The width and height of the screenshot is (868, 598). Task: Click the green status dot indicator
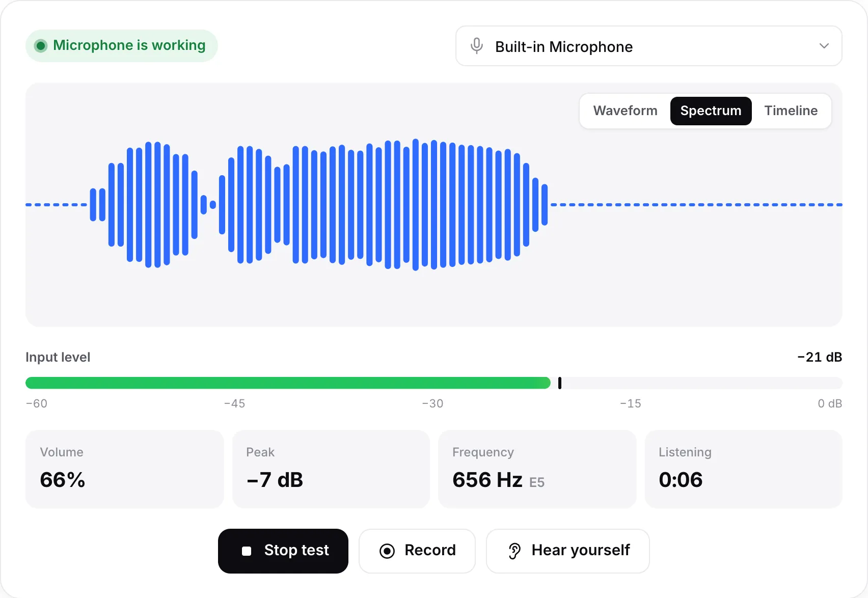point(41,46)
